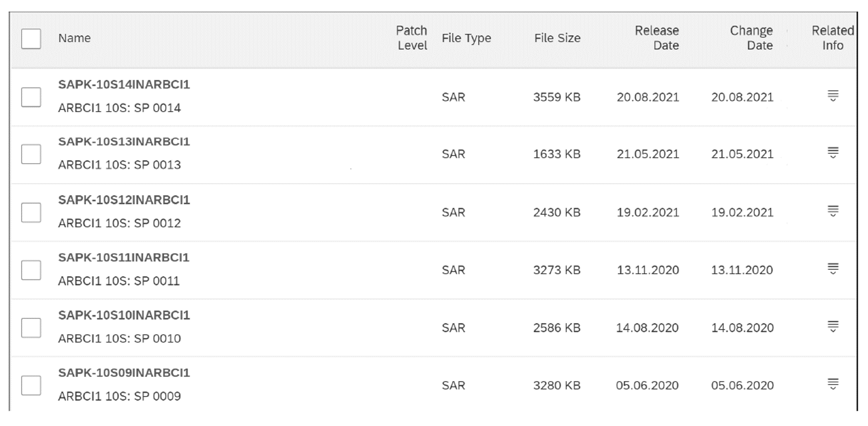Image resolution: width=868 pixels, height=426 pixels.
Task: Click the Patch Level column header
Action: [x=411, y=38]
